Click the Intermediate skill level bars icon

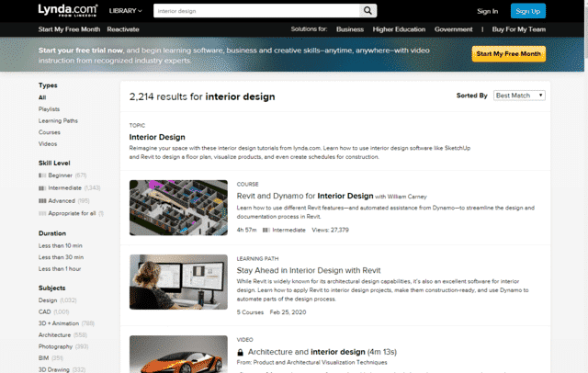tap(42, 188)
